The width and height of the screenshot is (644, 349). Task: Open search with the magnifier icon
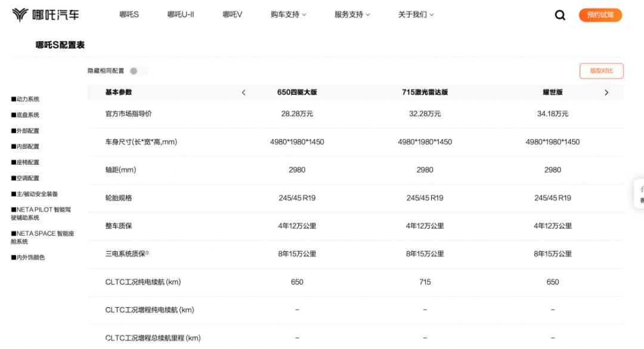pyautogui.click(x=560, y=15)
